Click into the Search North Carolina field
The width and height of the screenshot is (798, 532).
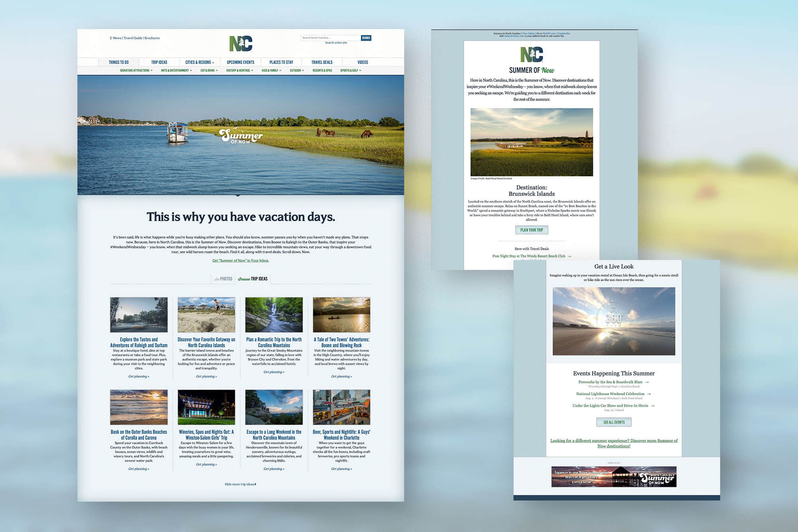[330, 38]
